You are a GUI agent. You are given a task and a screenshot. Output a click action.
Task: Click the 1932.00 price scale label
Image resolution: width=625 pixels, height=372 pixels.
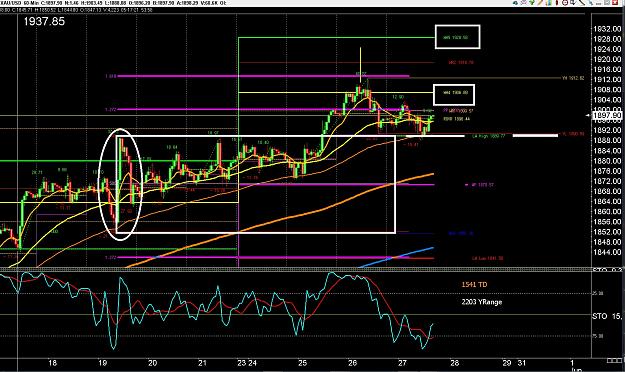(607, 29)
